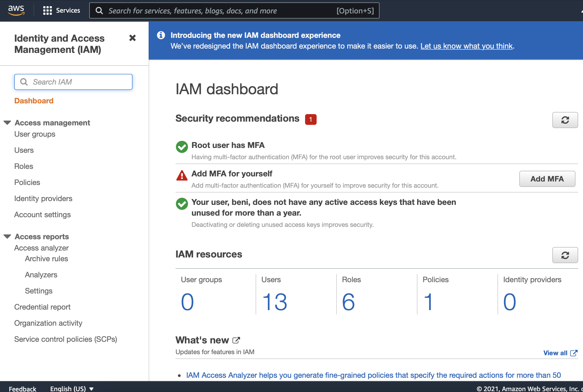Click the AWS logo home icon

click(16, 10)
